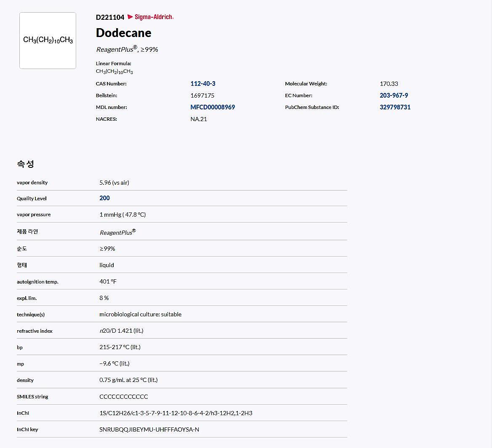Click mp value −9.6 °C
The width and height of the screenshot is (492, 448).
pos(114,363)
